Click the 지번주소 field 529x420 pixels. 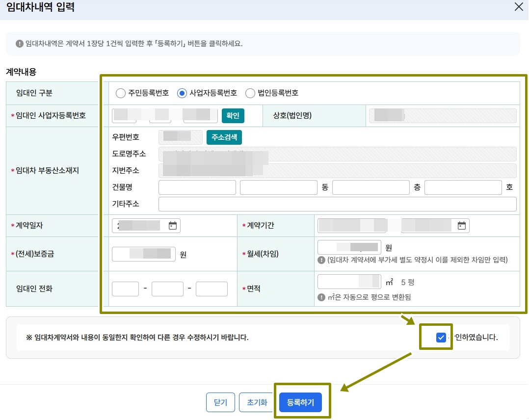(338, 171)
